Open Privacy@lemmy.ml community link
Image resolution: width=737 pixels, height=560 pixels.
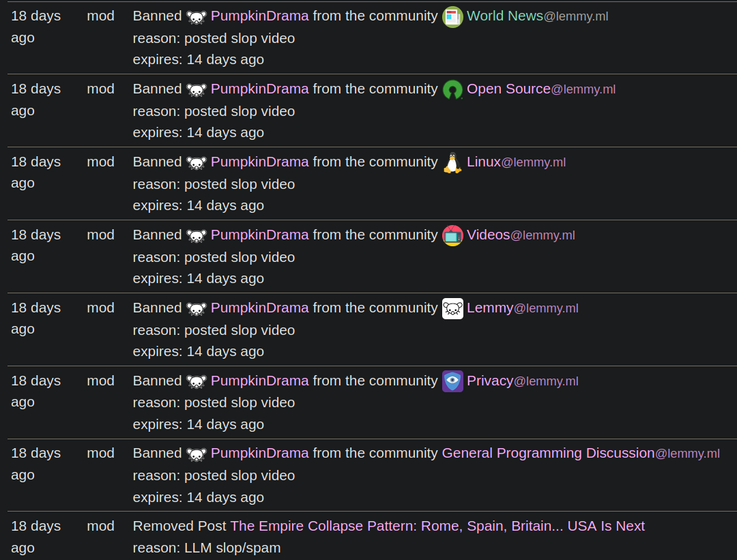pyautogui.click(x=523, y=381)
